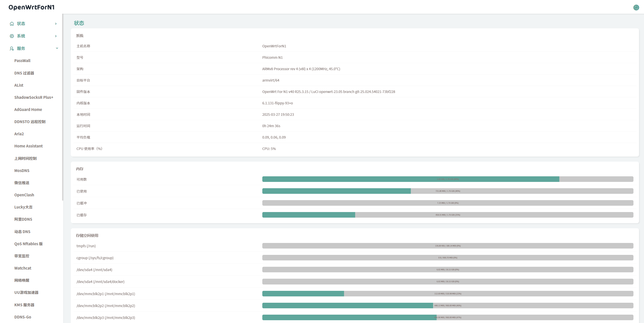Go to AdGuard Home settings
Screen dimensions: 644x323
(28, 110)
